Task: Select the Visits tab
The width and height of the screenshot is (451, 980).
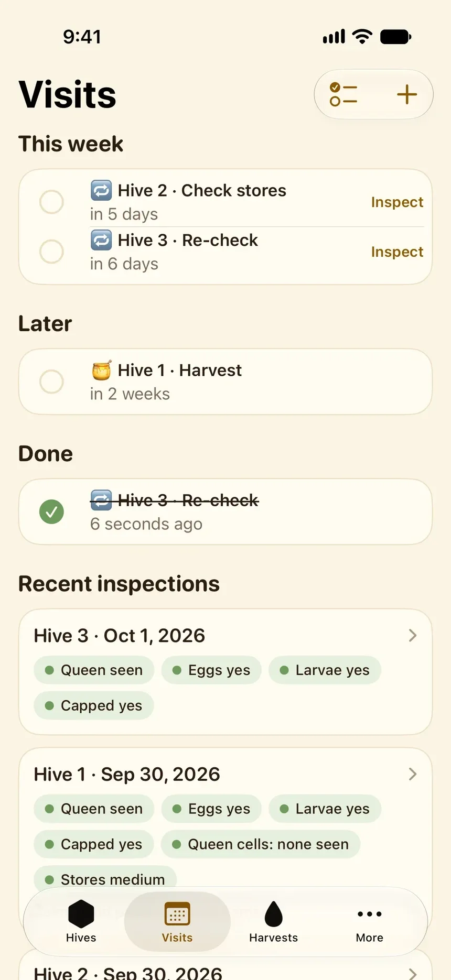Action: (177, 921)
